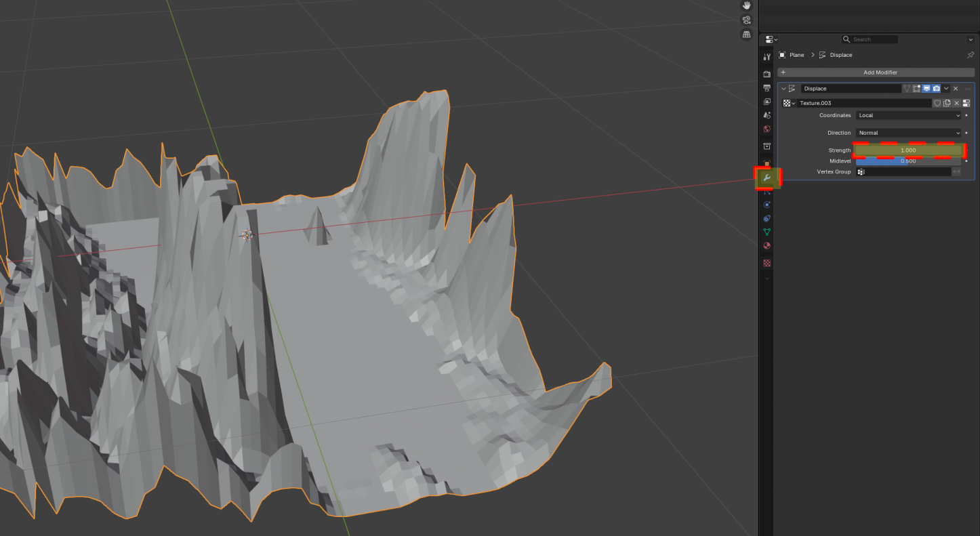Open the Coordinates Local dropdown
The height and width of the screenshot is (536, 980).
coord(908,115)
